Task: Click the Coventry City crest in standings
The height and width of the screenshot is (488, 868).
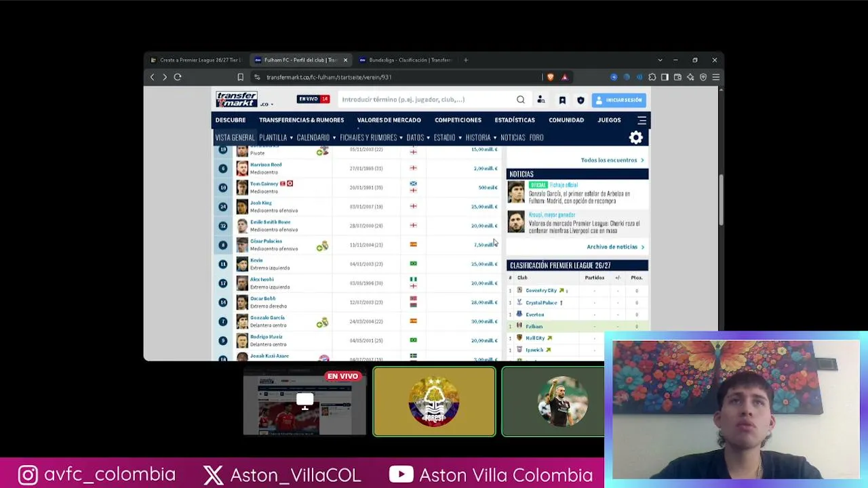Action: 519,290
